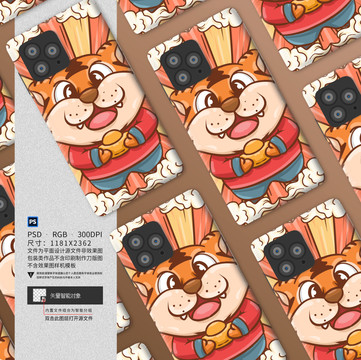Click the small smart object badge icon
Image resolution: width=361 pixels, height=360 pixels.
click(44, 299)
